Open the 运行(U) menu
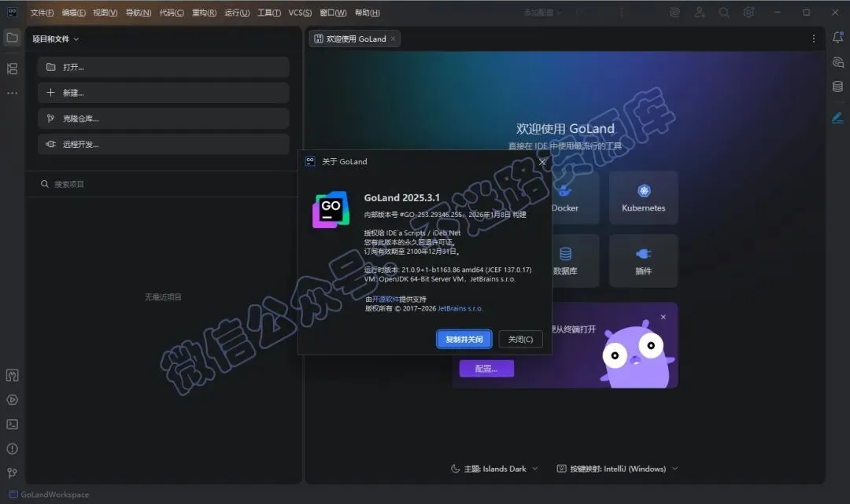850x504 pixels. 237,13
